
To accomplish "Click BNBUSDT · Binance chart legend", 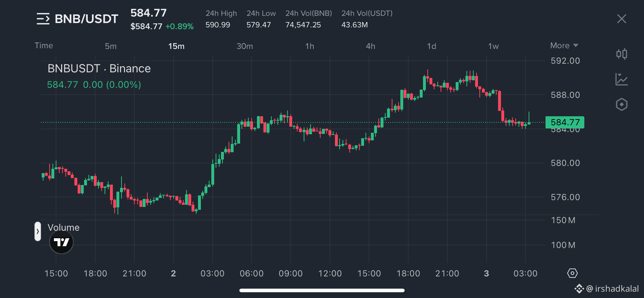I will tap(99, 68).
